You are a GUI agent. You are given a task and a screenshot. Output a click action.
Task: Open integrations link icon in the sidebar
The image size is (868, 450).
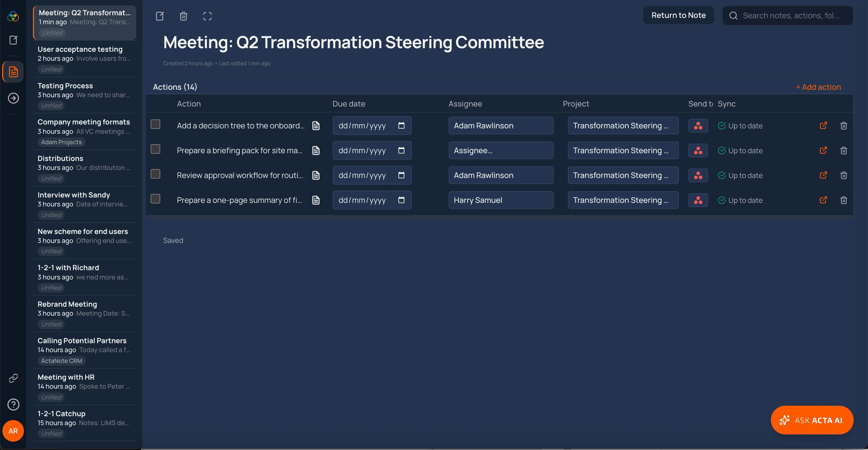13,378
